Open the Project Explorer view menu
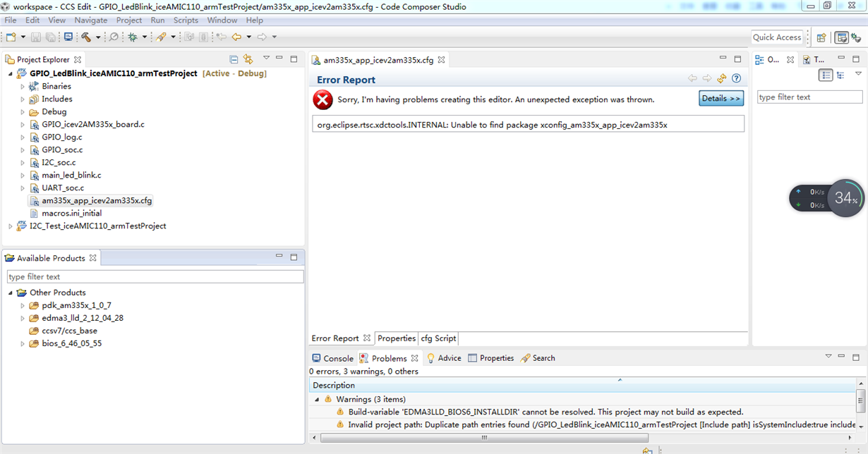The height and width of the screenshot is (454, 868). point(266,59)
